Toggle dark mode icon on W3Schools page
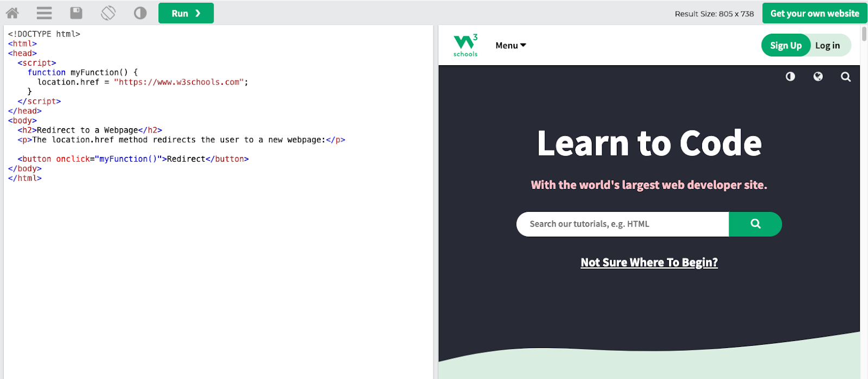The width and height of the screenshot is (868, 379). 790,77
